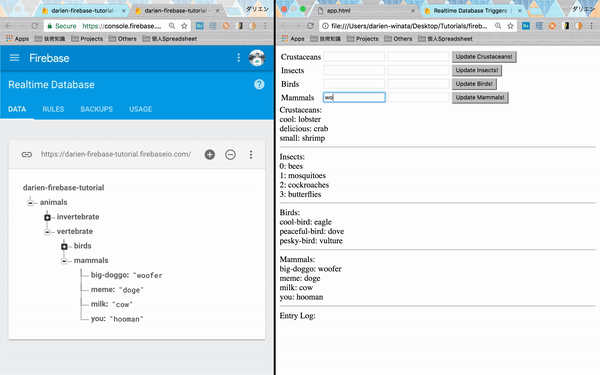Click darien-firebase-tutorial root node
Image resolution: width=600 pixels, height=375 pixels.
tap(64, 188)
